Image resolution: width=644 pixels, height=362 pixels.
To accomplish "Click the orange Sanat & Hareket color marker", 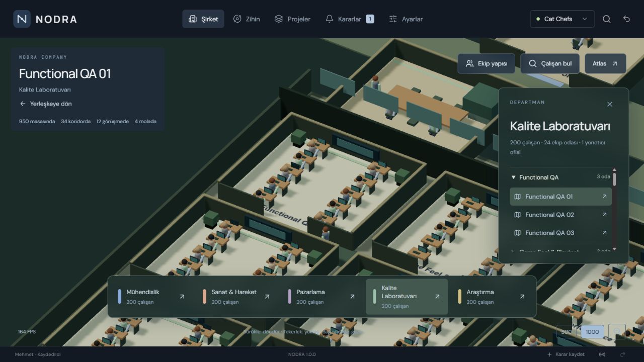I will coord(204,297).
